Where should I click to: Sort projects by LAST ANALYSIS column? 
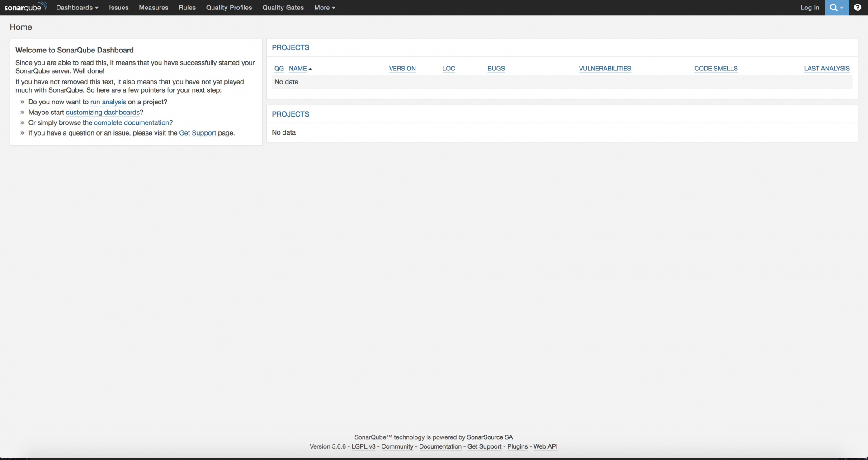tap(827, 69)
